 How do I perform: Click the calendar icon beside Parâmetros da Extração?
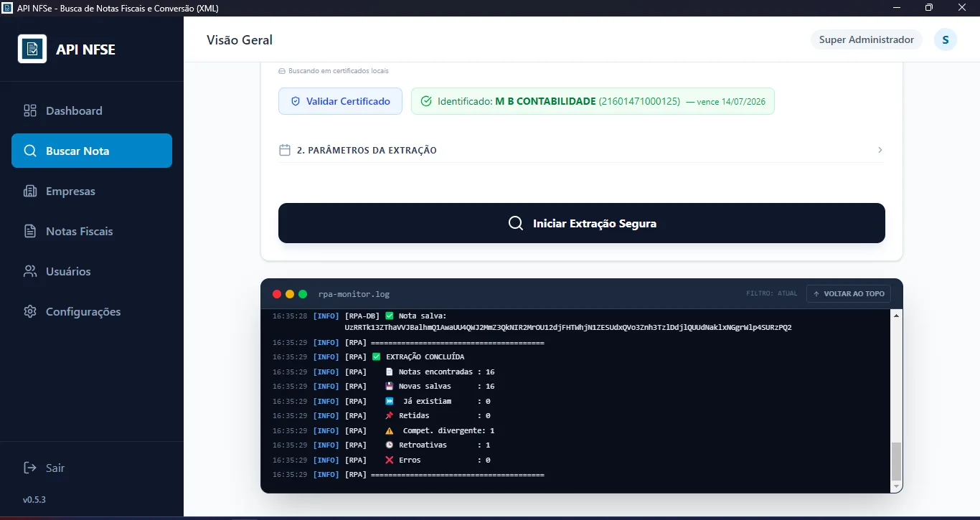click(285, 150)
